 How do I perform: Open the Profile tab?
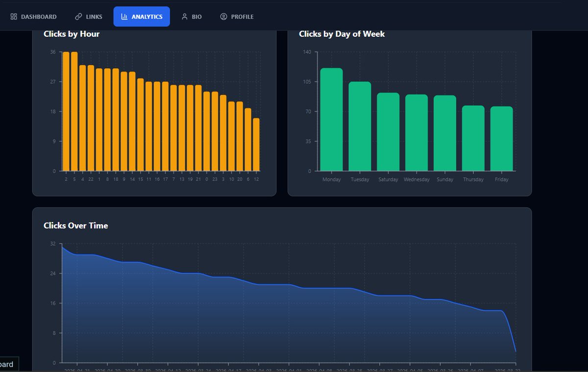click(x=237, y=17)
